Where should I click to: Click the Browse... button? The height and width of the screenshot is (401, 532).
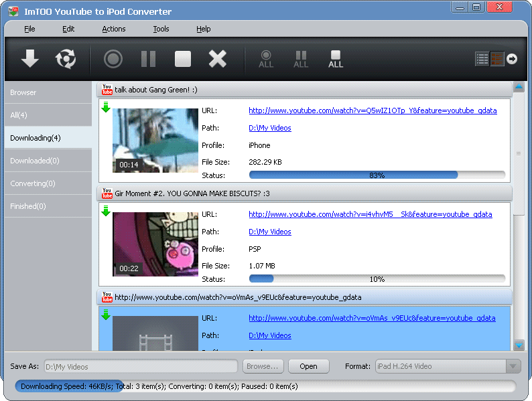tap(263, 366)
